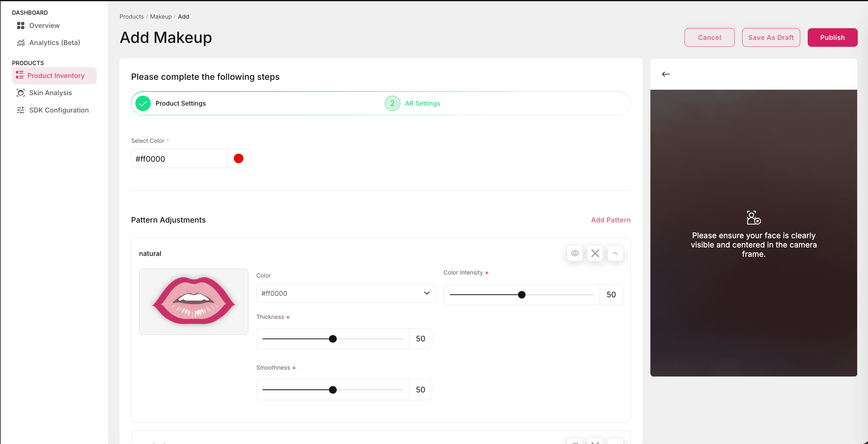
Task: Click Products breadcrumb link
Action: [x=131, y=16]
